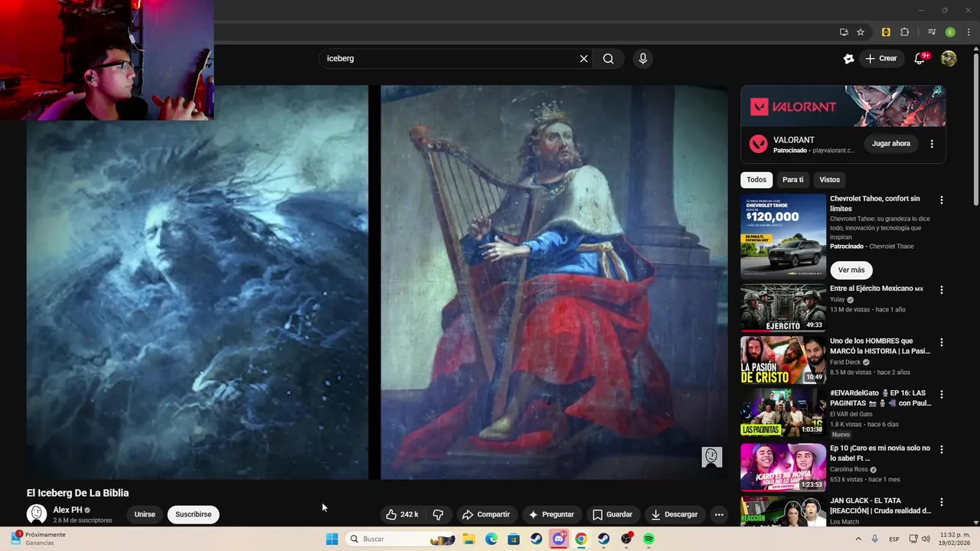Screen dimensions: 980x551
Task: Open the volume icon in system tray
Action: point(926,539)
